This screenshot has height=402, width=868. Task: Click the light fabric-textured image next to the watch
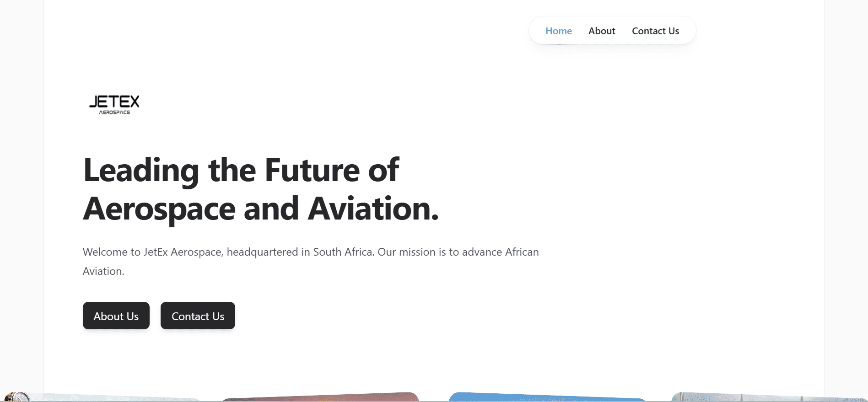tap(114, 397)
